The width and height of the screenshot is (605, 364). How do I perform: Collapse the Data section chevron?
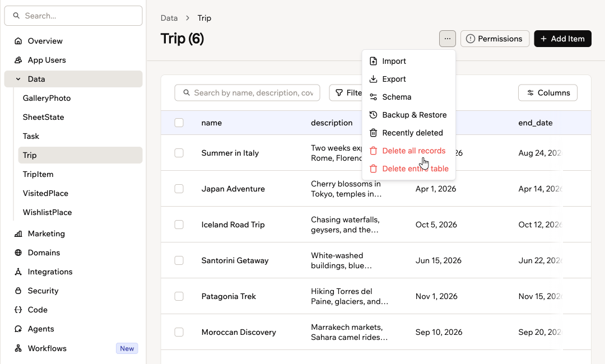(18, 79)
